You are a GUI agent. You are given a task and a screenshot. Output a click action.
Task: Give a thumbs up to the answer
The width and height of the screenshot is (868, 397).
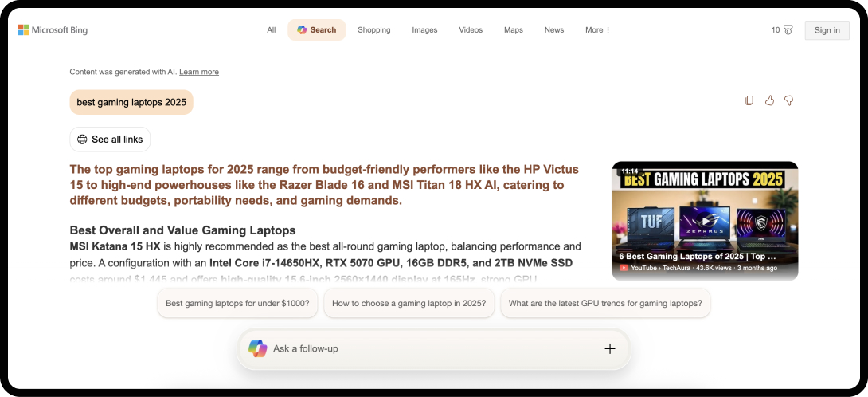pos(769,100)
